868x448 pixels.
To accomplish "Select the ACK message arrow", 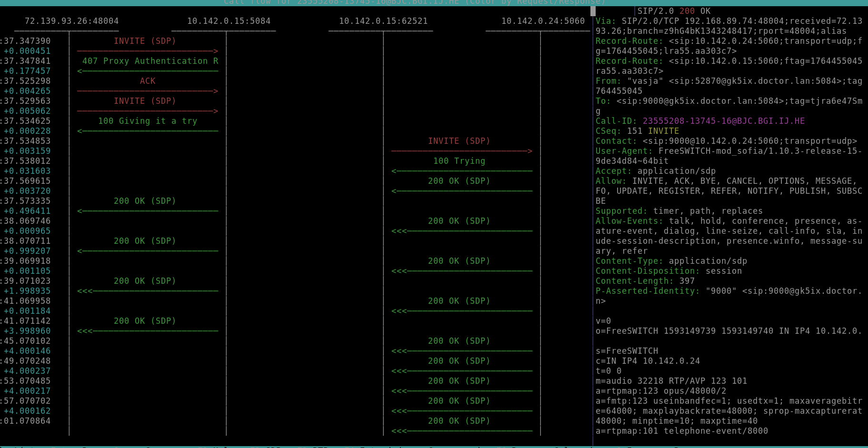I will (148, 81).
